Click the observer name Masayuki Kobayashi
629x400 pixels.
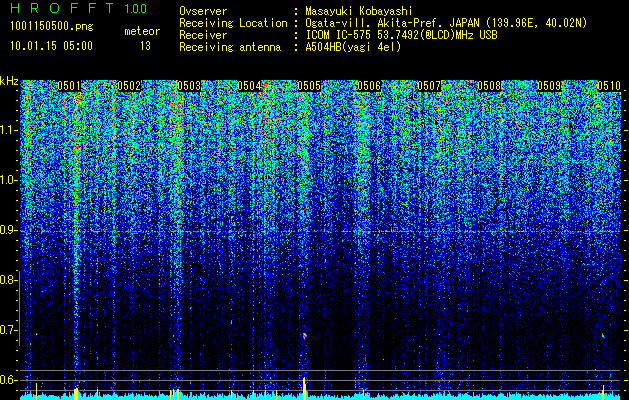359,12
